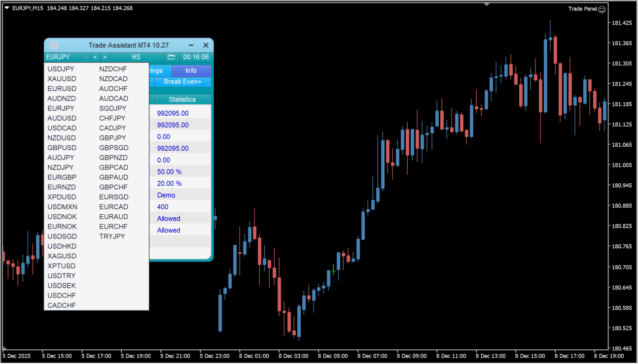Image resolution: width=638 pixels, height=364 pixels.
Task: Click the camera screenshot icon in panel
Action: click(54, 45)
